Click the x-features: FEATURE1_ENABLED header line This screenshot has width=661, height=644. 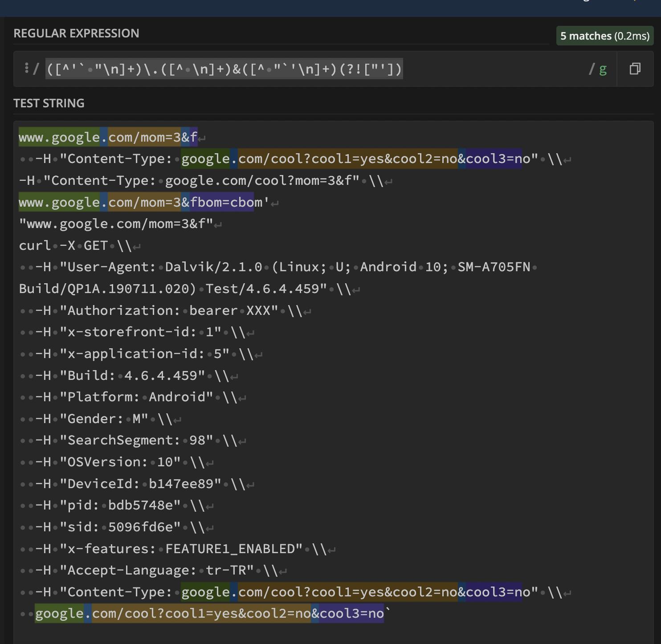click(177, 549)
